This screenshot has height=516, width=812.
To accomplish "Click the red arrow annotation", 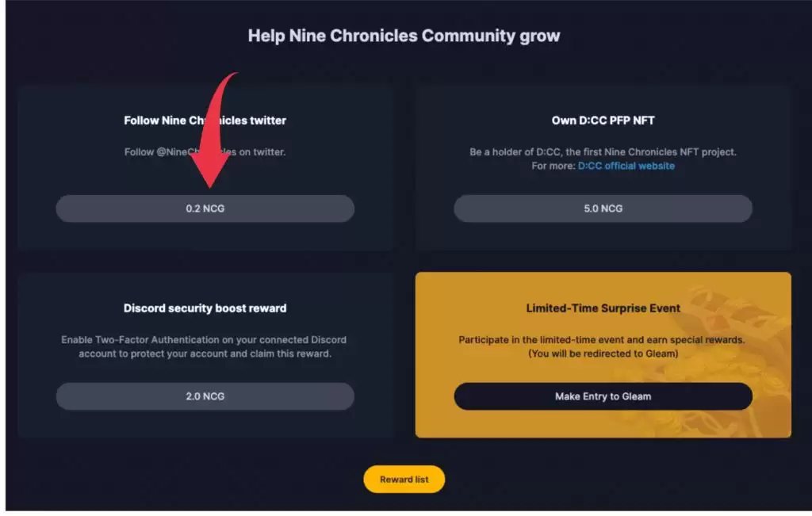I will 213,135.
